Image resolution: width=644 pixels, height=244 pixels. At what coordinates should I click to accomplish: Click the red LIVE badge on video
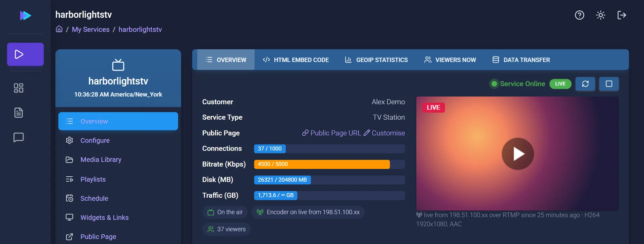(x=433, y=108)
